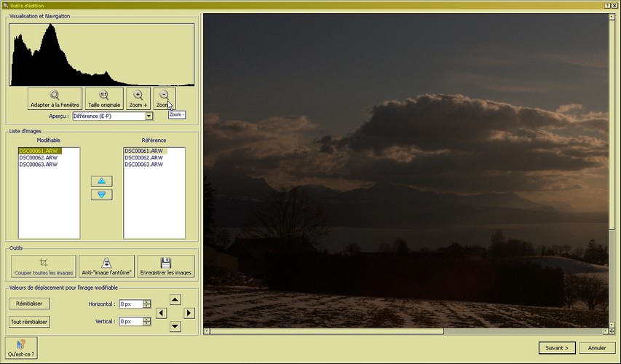Move the image up with the blue up arrow
Screen dimensions: 621x364
click(x=101, y=181)
